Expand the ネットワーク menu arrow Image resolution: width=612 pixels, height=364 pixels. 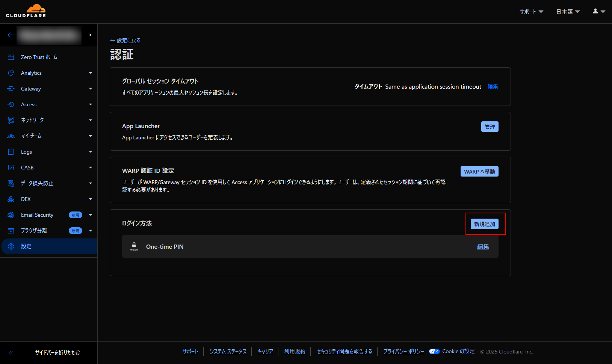pyautogui.click(x=91, y=120)
